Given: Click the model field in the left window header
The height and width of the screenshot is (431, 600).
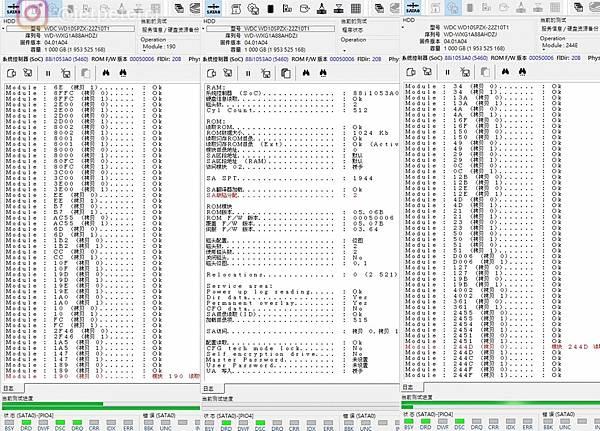Looking at the screenshot, I should [x=70, y=29].
